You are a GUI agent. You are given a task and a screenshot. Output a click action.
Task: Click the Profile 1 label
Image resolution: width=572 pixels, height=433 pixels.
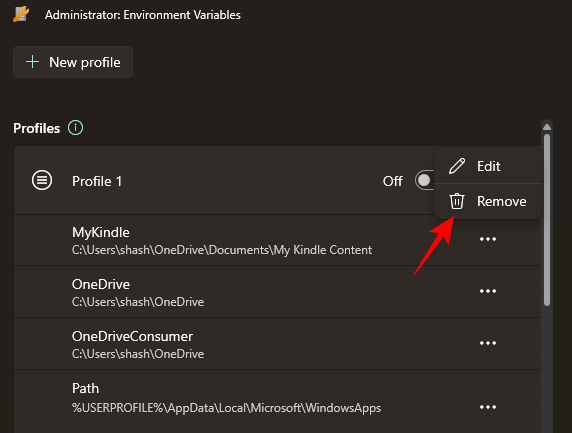[x=97, y=181]
